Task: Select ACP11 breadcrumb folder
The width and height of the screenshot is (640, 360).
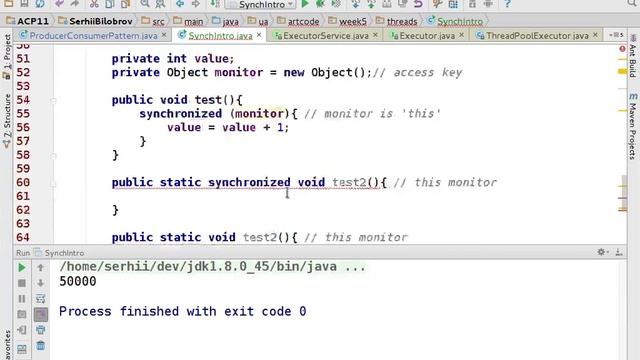Action: tap(27, 21)
